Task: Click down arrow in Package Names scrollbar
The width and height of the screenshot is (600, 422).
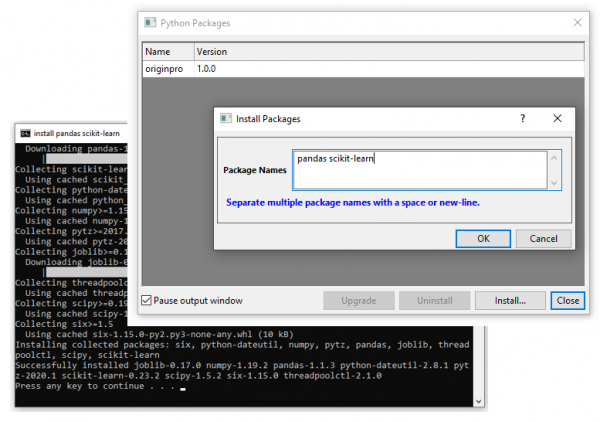Action: [x=555, y=182]
